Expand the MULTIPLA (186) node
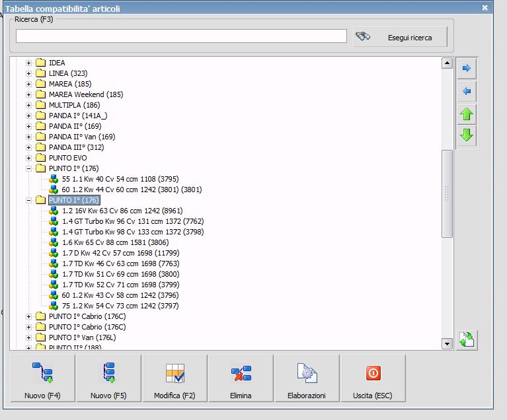Viewport: 507px width, 420px height. (29, 105)
